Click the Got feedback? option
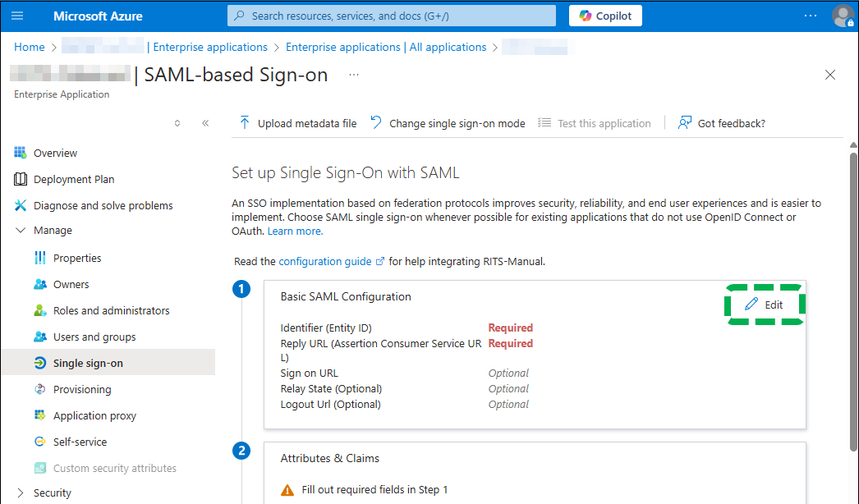The image size is (859, 504). (x=722, y=123)
